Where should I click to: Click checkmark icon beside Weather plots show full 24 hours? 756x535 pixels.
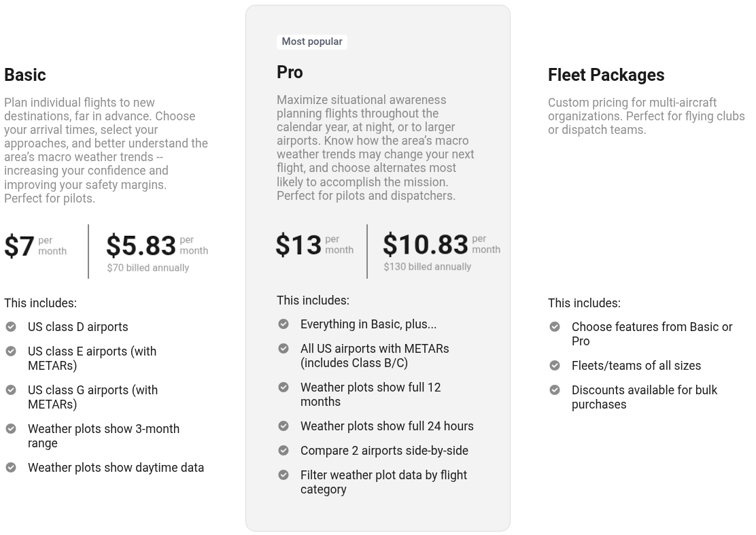click(283, 426)
